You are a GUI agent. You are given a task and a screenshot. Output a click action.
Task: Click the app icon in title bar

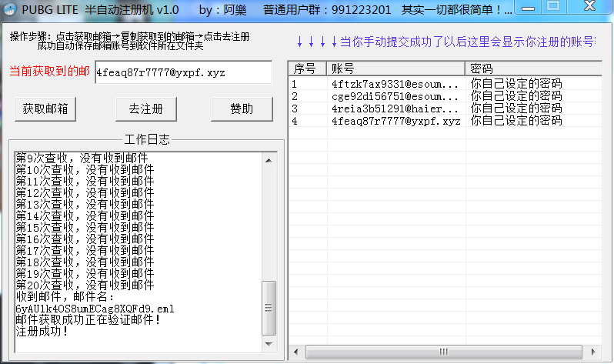pyautogui.click(x=9, y=9)
